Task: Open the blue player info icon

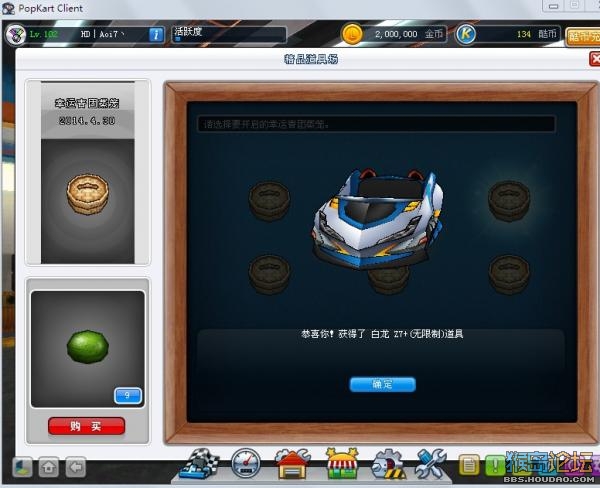Action: click(x=156, y=34)
